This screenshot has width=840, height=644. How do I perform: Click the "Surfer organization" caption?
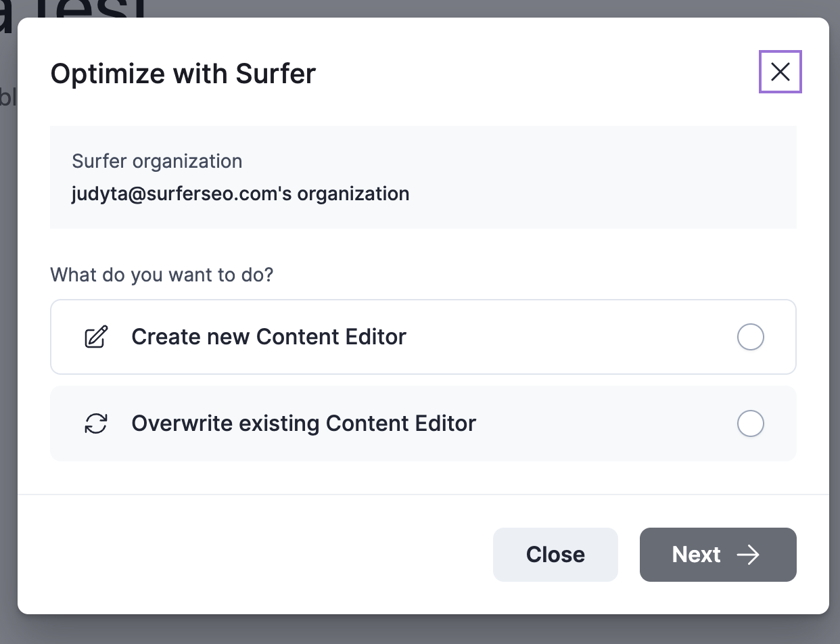point(157,162)
